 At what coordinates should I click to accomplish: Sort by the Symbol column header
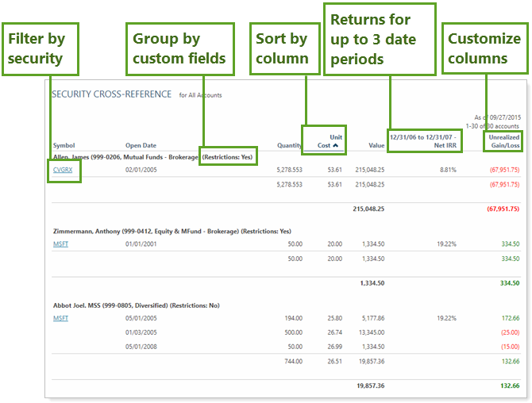pos(64,145)
